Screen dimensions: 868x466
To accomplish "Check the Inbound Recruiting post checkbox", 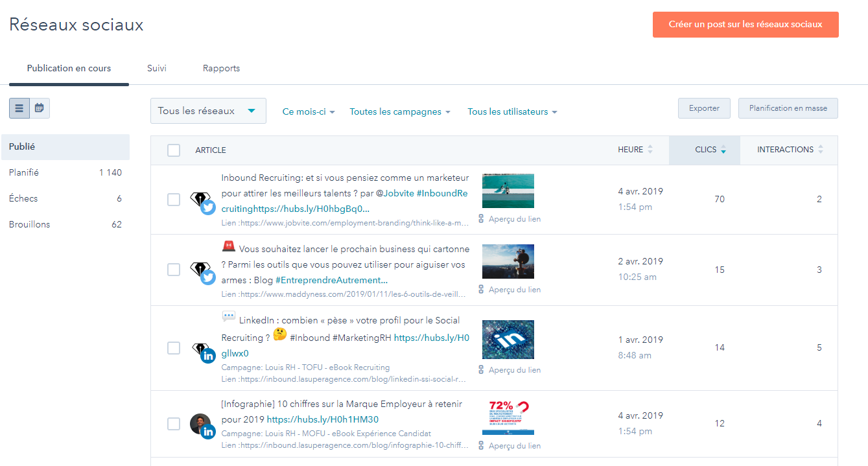I will (174, 200).
